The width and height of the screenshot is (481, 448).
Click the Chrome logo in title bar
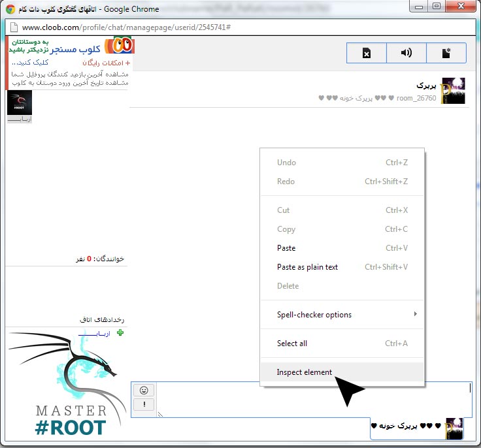[10, 9]
